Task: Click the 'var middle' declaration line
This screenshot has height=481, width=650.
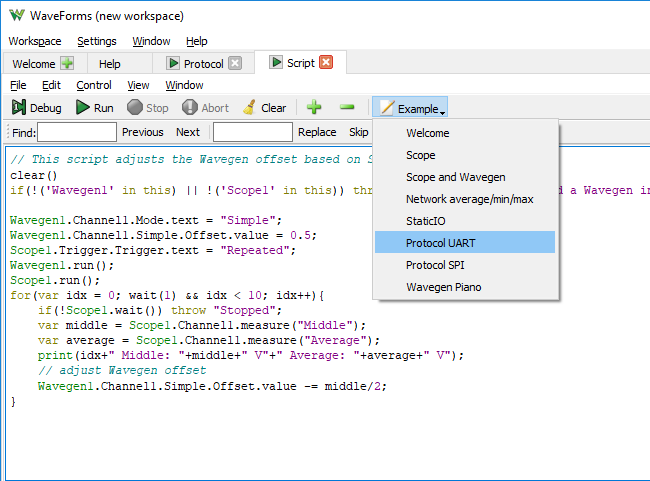Action: (x=201, y=325)
